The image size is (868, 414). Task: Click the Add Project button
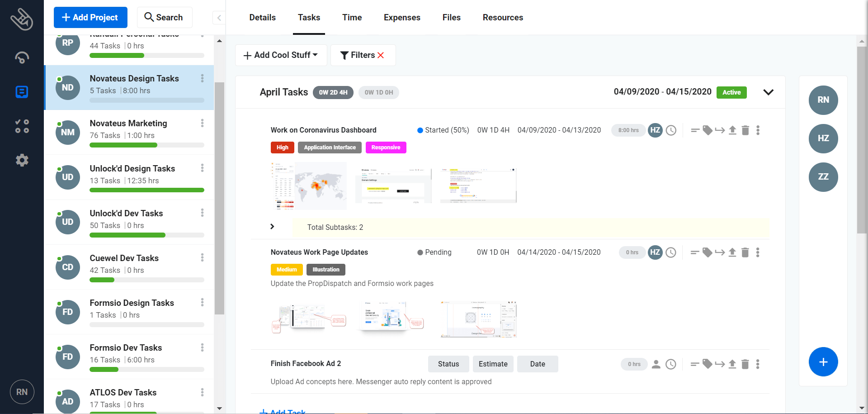pyautogui.click(x=90, y=18)
